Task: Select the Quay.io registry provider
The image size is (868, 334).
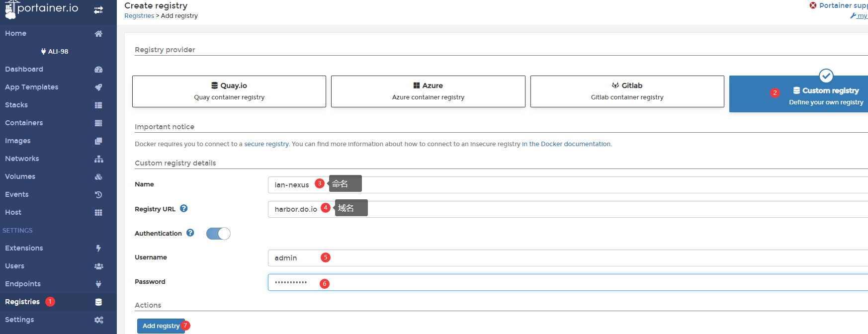Action: [x=229, y=91]
